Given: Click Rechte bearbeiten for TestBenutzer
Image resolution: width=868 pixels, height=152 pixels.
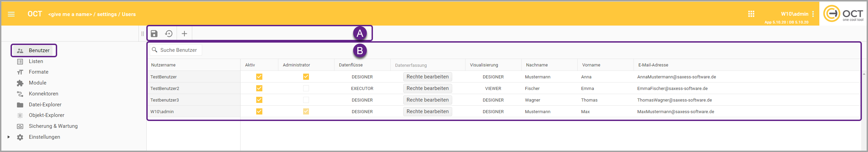Looking at the screenshot, I should [x=427, y=77].
